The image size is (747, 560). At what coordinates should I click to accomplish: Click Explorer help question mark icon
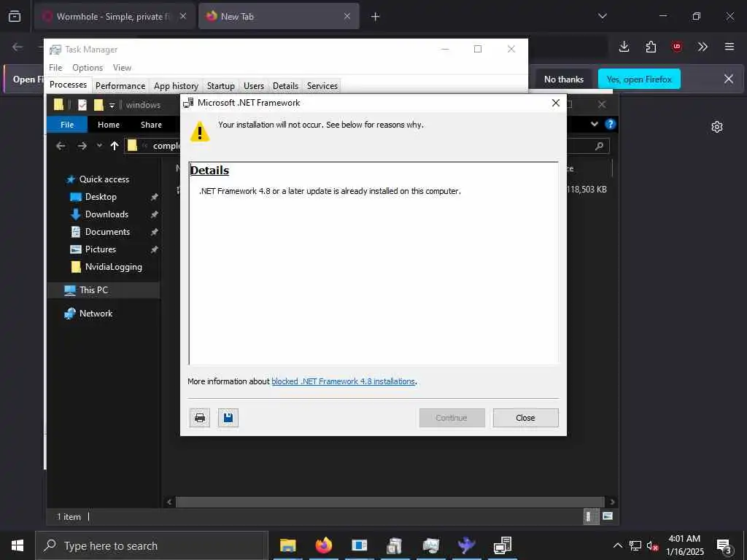[x=611, y=124]
